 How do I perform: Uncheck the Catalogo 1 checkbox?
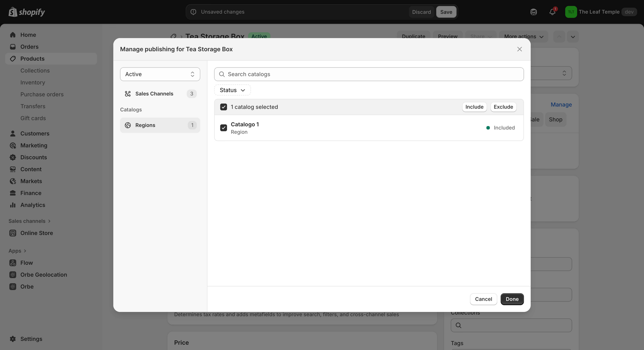[224, 128]
